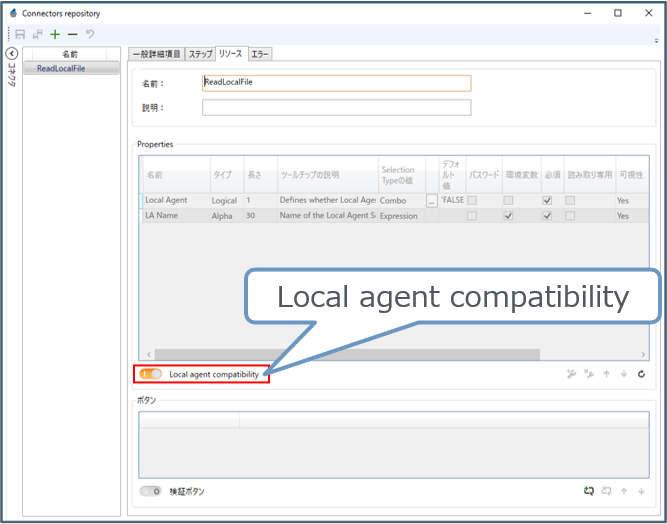Click the green plus add connector icon
Screen dimensions: 667x524
tap(55, 34)
